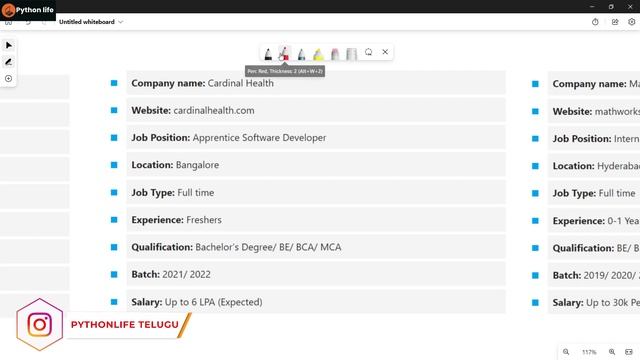The image size is (640, 360).
Task: Click the Location: Bangalore row
Action: [316, 165]
